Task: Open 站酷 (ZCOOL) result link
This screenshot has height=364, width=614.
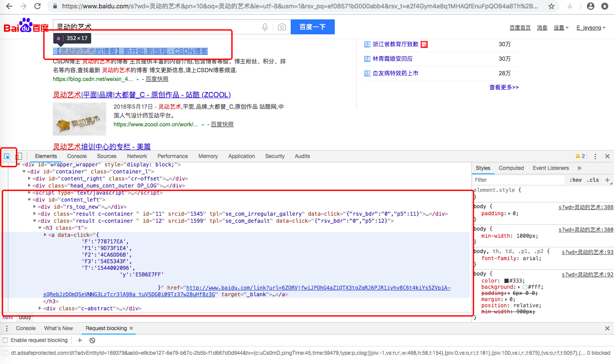Action: [142, 95]
